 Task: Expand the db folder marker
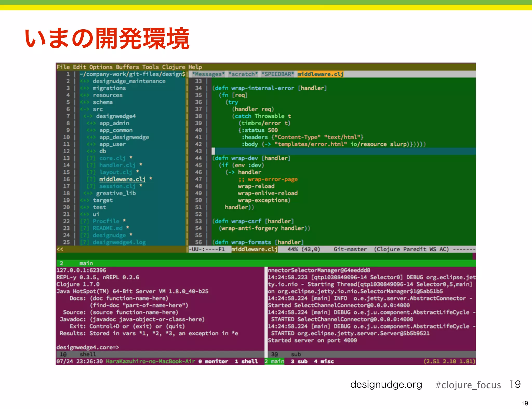click(x=91, y=151)
